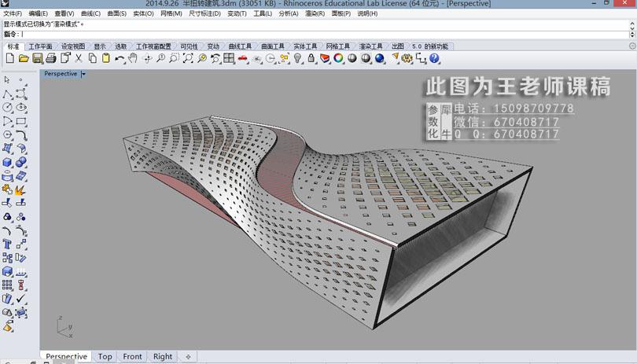This screenshot has height=364, width=637.
Task: Switch to the 5.0 的新功能 tab
Action: tap(430, 46)
